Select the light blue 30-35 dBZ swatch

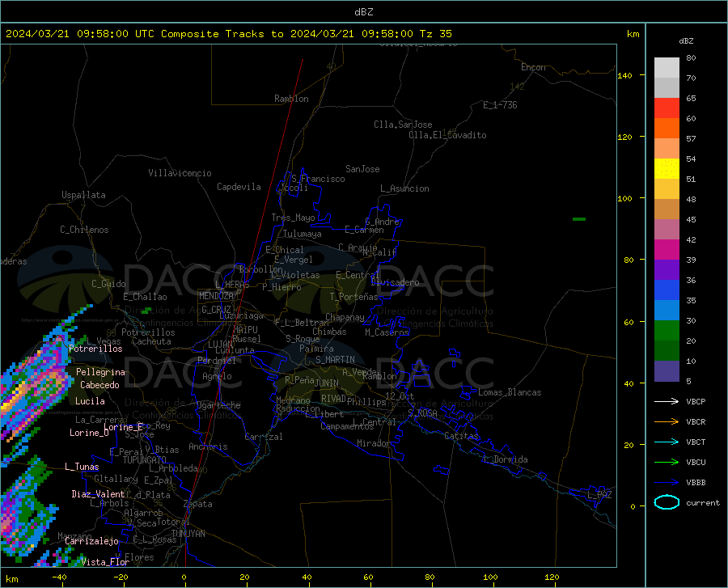pyautogui.click(x=667, y=311)
